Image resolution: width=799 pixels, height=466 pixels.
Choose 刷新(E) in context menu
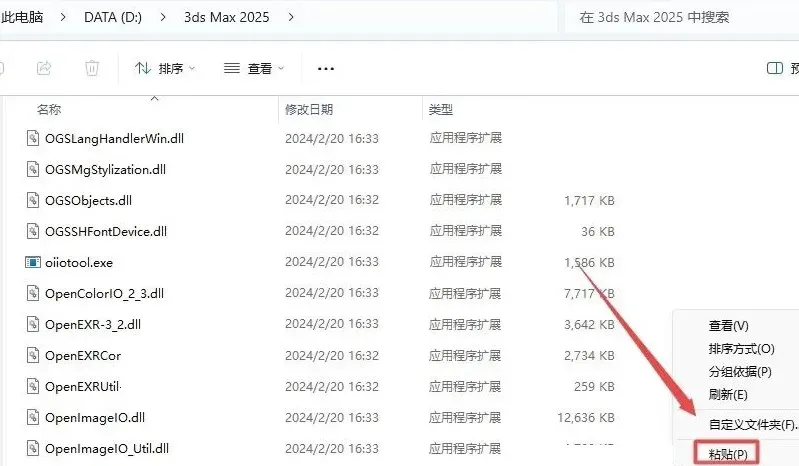coord(728,395)
